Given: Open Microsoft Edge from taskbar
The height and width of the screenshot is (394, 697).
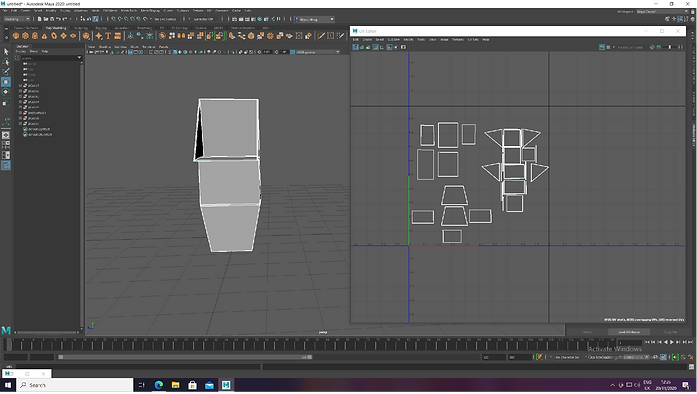Looking at the screenshot, I should 159,385.
